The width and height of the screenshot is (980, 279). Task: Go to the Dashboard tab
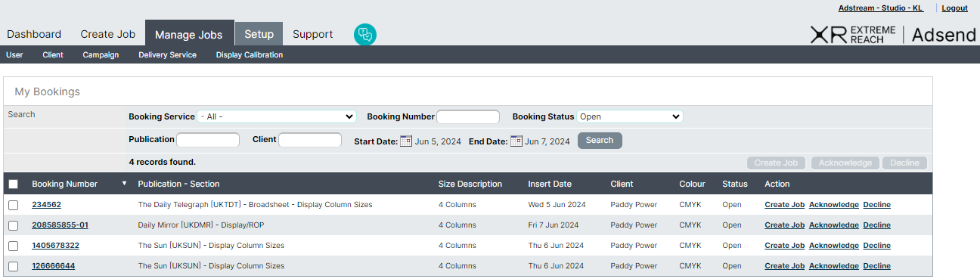pyautogui.click(x=34, y=34)
